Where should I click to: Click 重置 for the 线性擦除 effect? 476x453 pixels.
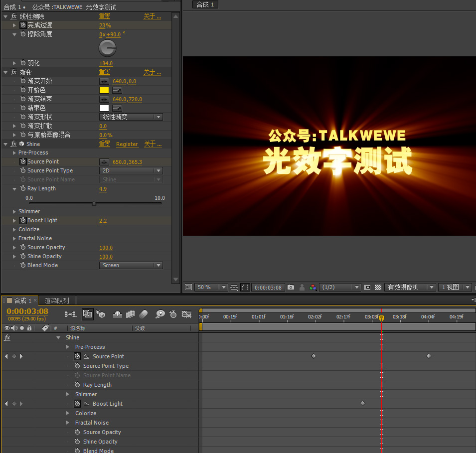[x=105, y=16]
